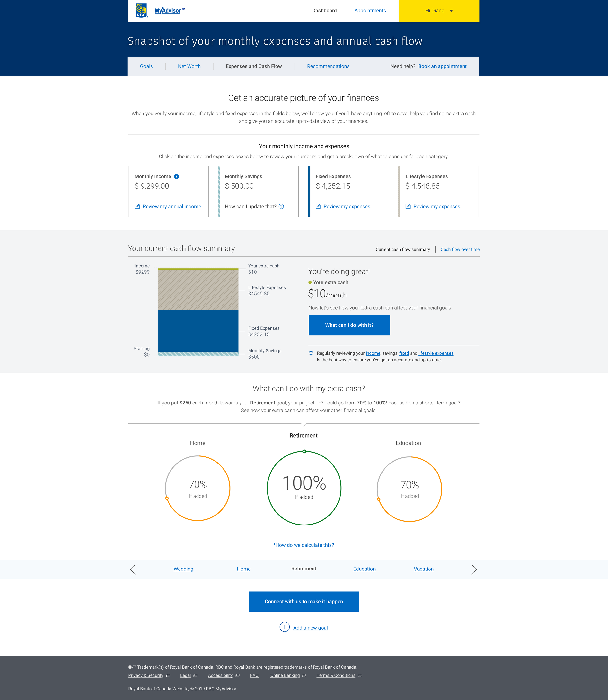Click the Monthly Savings help question icon
Screen dimensions: 608x700
[x=281, y=206]
